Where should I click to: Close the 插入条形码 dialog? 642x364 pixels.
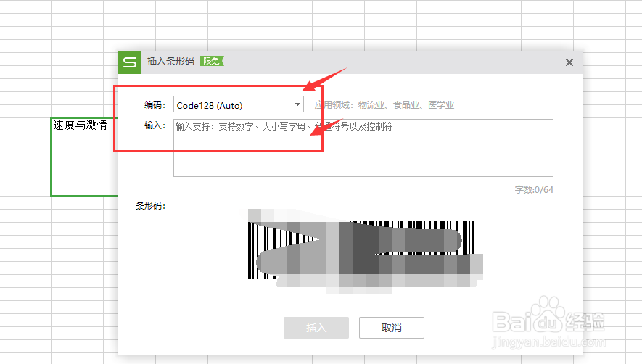coord(569,62)
